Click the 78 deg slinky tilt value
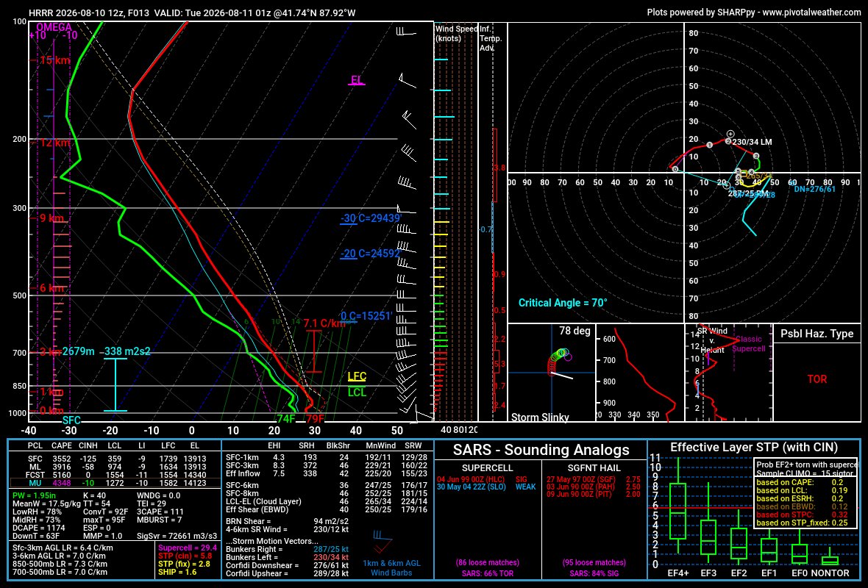Viewport: 868px width, 588px height. click(x=574, y=331)
